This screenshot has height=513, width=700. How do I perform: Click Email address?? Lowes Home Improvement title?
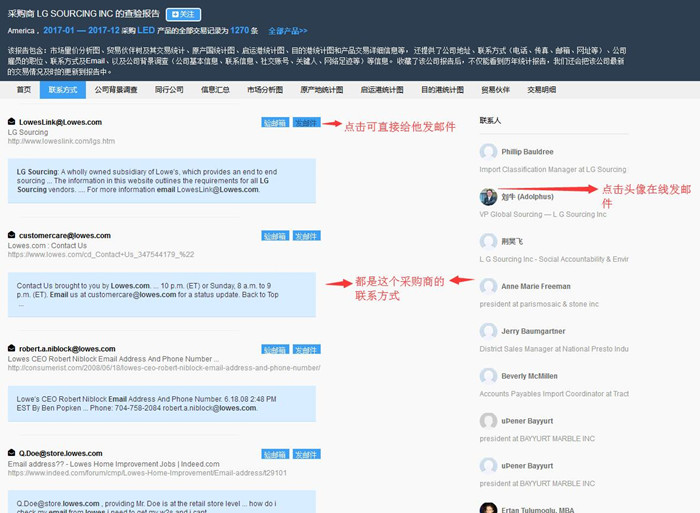113,464
